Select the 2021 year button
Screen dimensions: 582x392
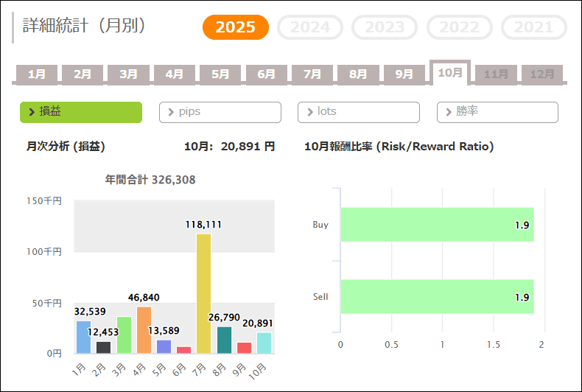(533, 27)
